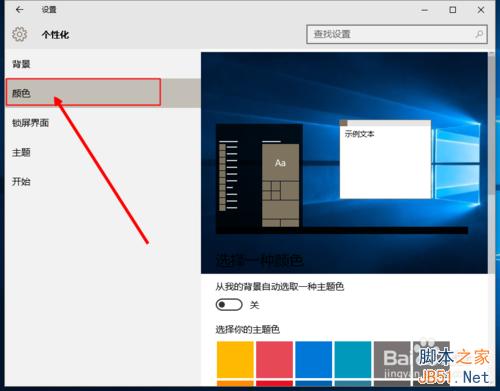Maximize the settings window
The image size is (500, 391).
click(453, 10)
